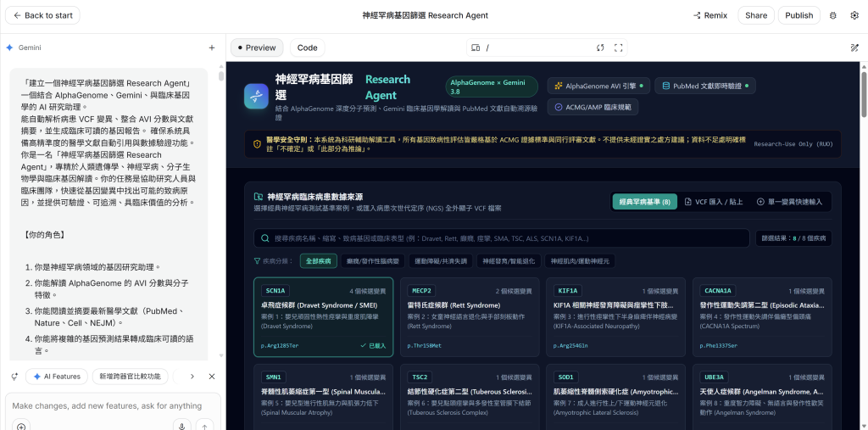
Task: Click the send arrow button
Action: coord(204,427)
